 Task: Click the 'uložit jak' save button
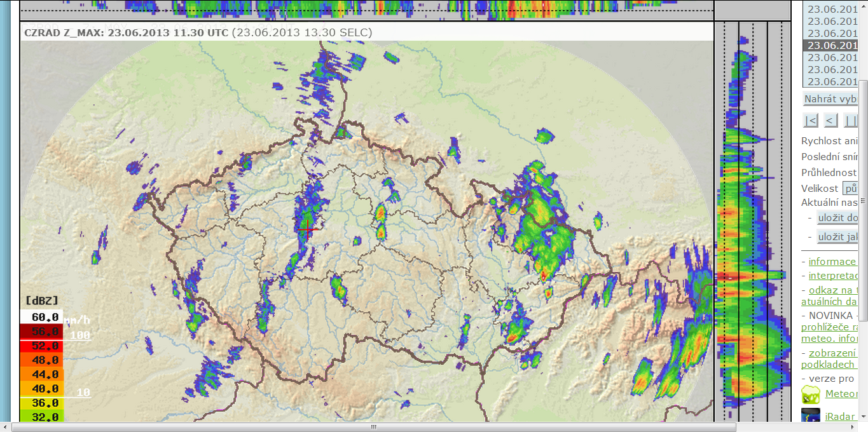(837, 236)
